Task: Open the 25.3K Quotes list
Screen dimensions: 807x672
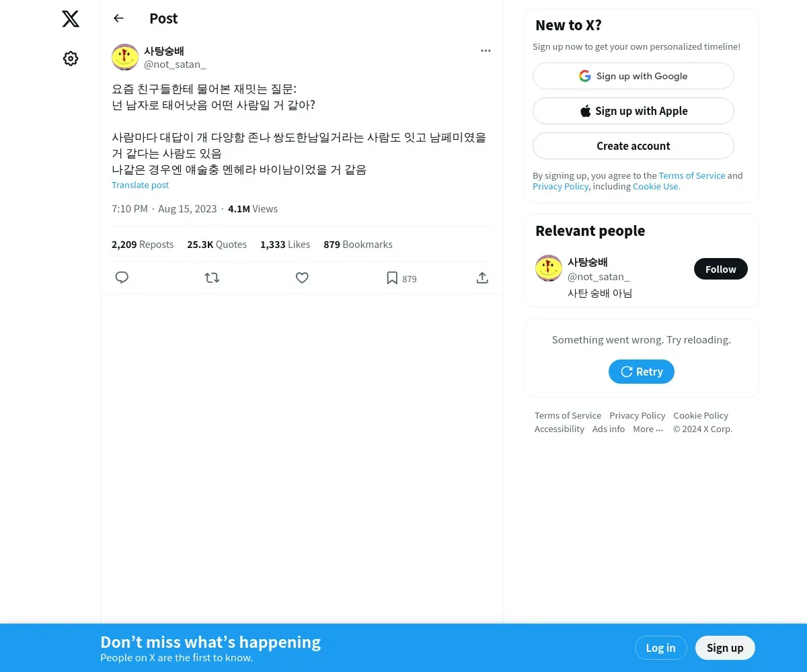Action: (217, 245)
